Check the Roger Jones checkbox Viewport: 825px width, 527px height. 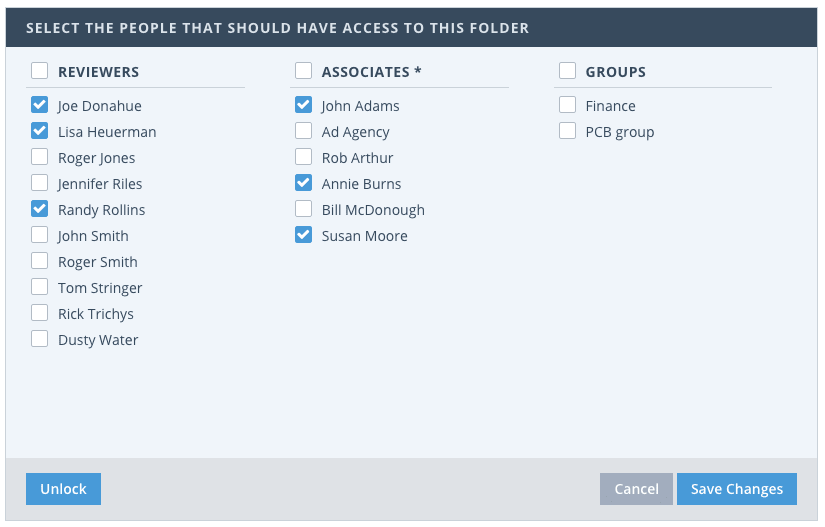click(39, 156)
